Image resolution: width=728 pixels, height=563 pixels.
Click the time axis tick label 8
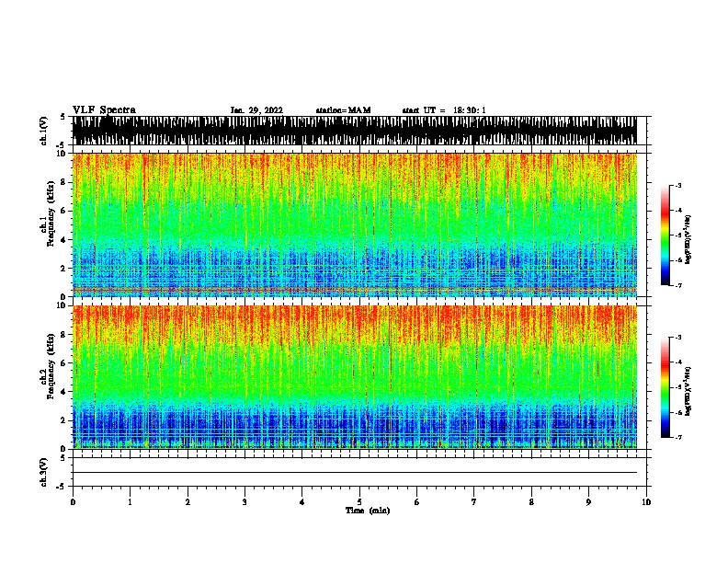click(531, 502)
